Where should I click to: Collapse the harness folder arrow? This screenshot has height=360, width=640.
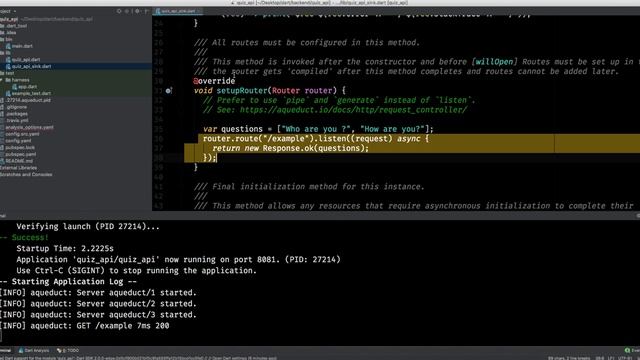coord(2,80)
